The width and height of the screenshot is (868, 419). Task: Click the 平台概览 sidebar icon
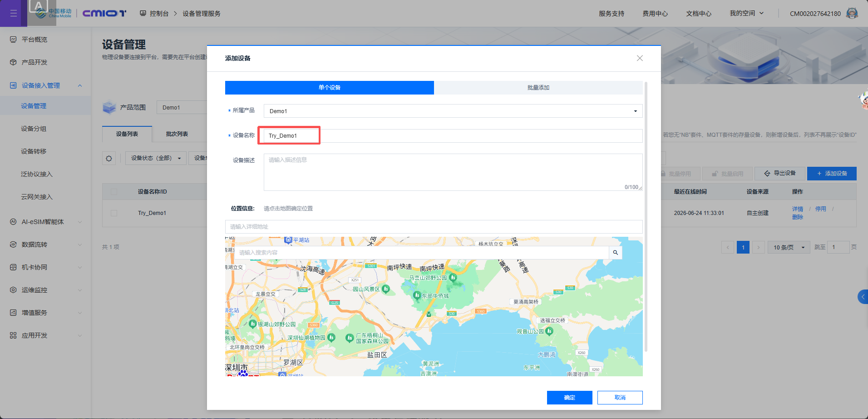pyautogui.click(x=13, y=40)
